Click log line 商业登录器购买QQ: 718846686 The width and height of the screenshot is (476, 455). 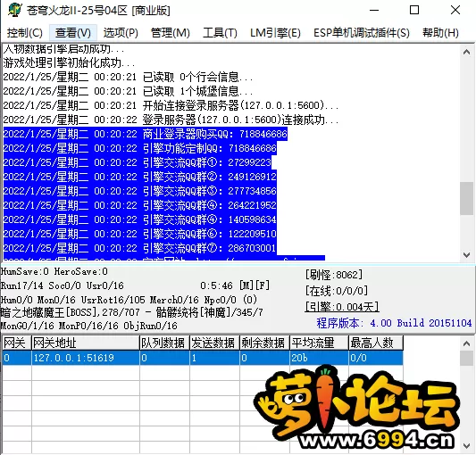146,134
